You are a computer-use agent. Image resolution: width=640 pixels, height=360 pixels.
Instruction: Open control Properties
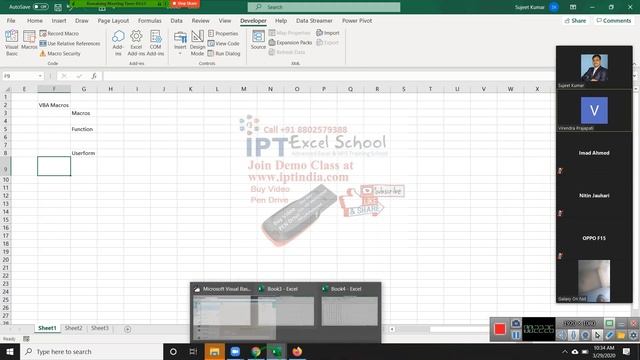click(x=223, y=33)
